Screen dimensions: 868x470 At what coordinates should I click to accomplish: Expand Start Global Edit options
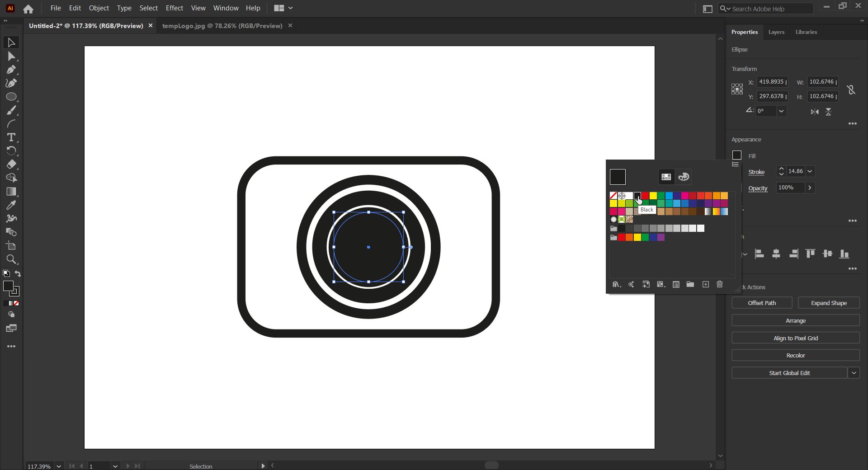(854, 373)
